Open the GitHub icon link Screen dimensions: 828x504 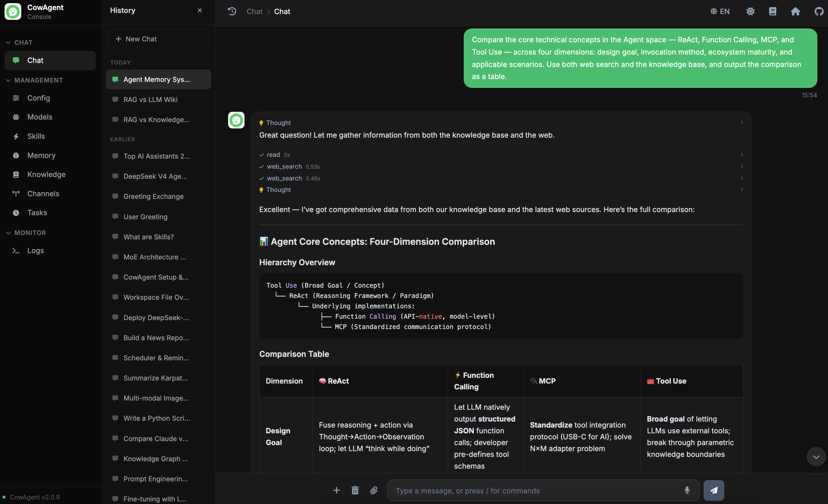coord(819,11)
